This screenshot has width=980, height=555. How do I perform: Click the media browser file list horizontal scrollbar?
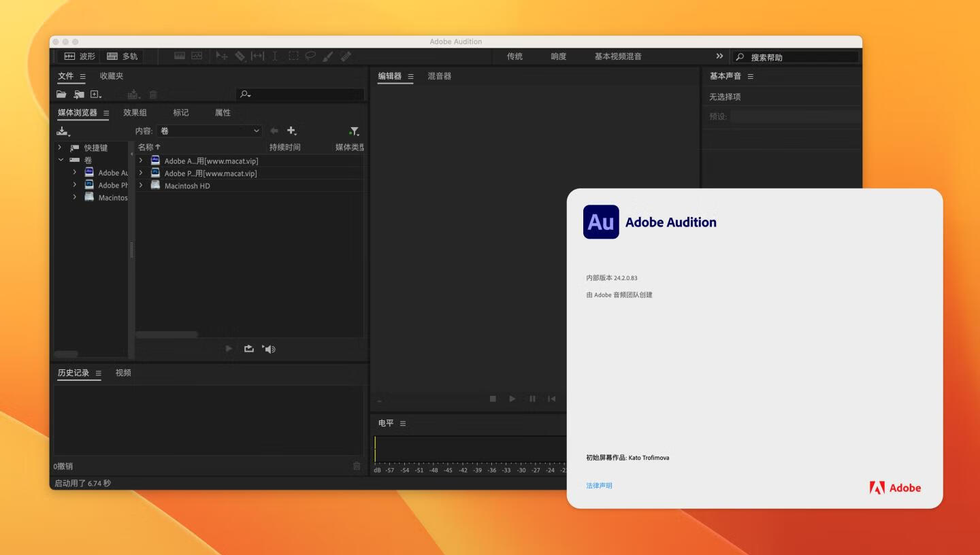(x=167, y=335)
